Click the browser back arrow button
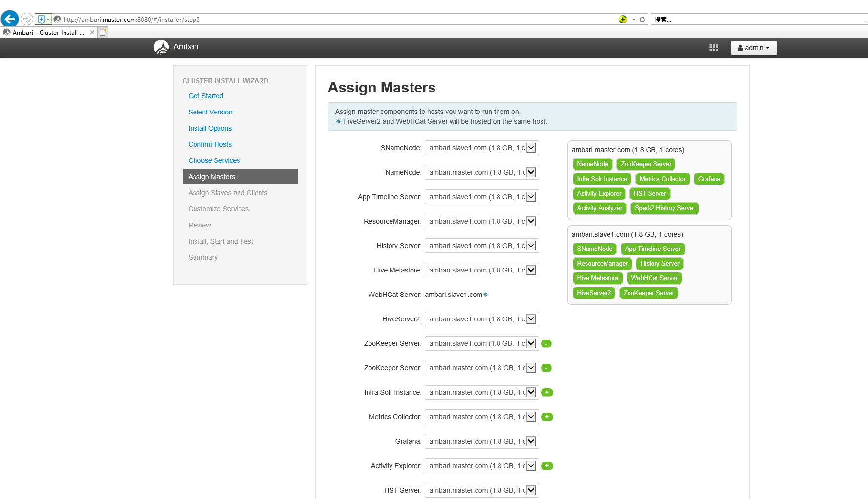 (x=10, y=19)
